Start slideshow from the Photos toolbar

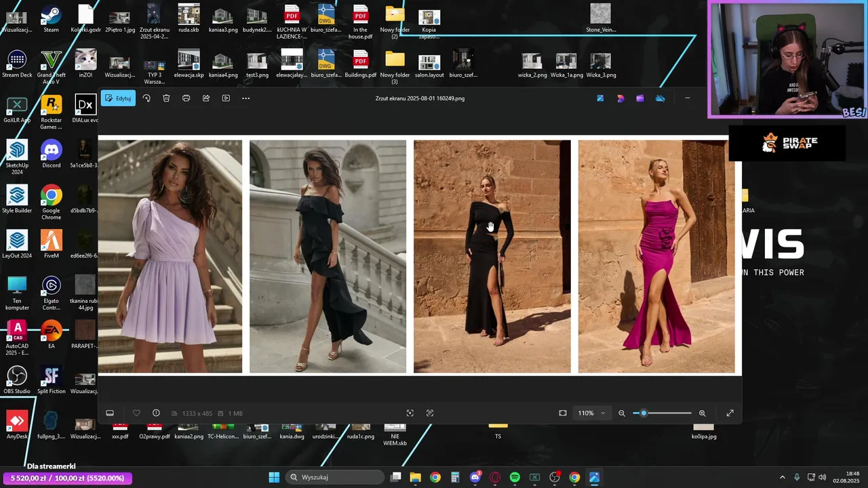point(226,98)
